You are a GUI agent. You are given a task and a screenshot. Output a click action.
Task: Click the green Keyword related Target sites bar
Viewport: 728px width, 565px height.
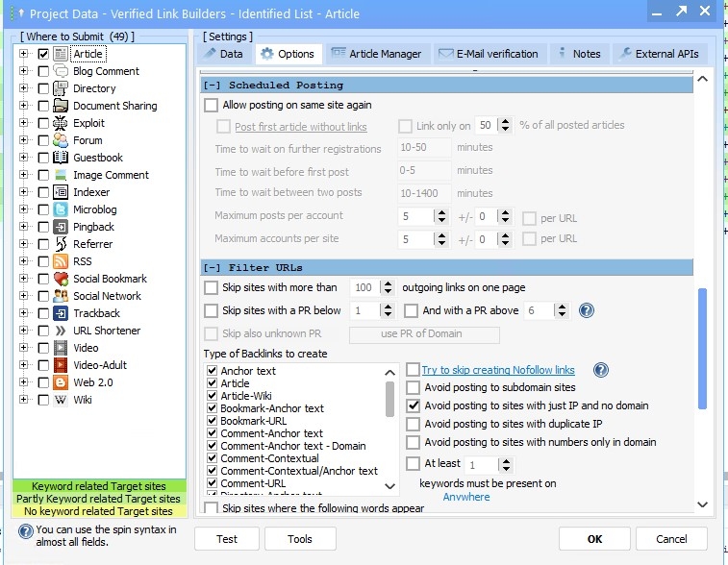tap(98, 487)
